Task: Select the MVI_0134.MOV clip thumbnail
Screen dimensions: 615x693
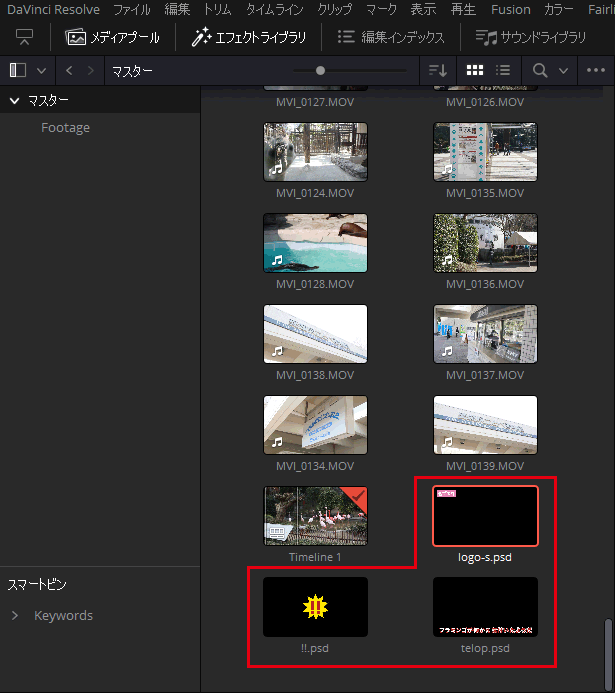Action: click(315, 425)
